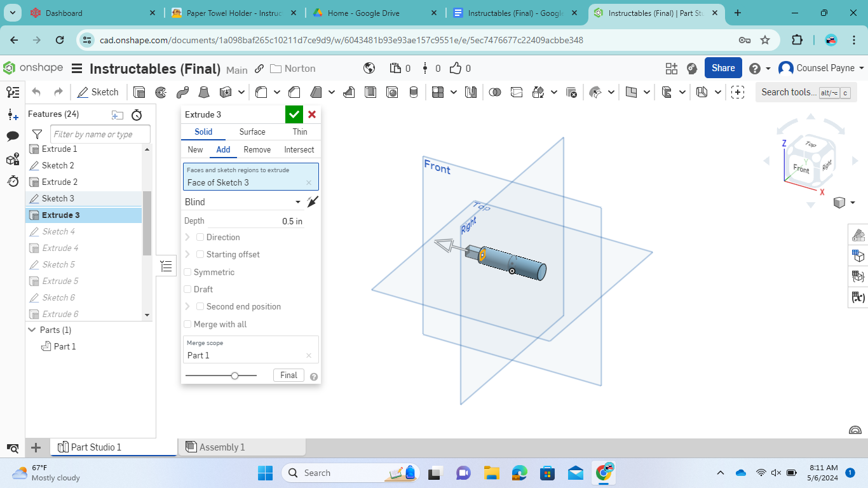Select the Chamfer tool
868x488 pixels.
(294, 92)
